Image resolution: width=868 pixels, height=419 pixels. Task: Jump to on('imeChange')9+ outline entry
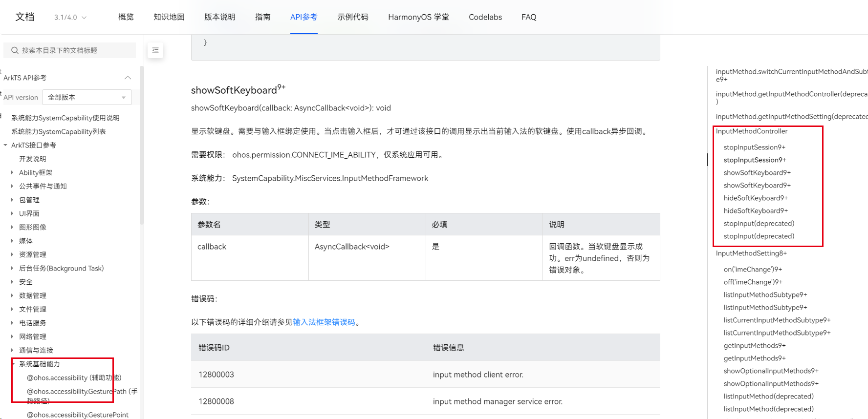click(753, 270)
